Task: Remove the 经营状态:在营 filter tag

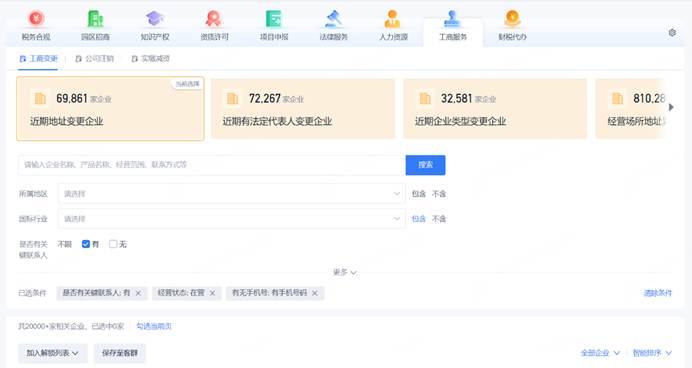Action: pos(213,293)
